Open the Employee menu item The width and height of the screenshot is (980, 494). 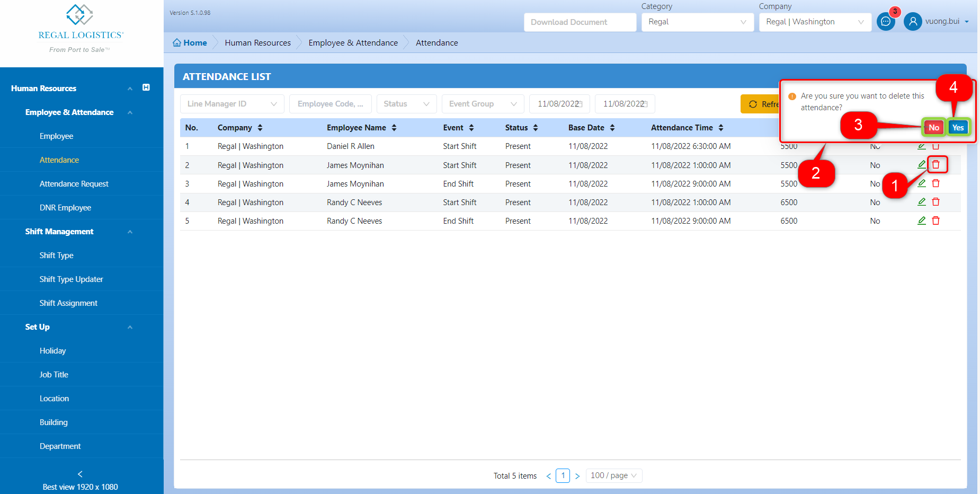pos(56,136)
